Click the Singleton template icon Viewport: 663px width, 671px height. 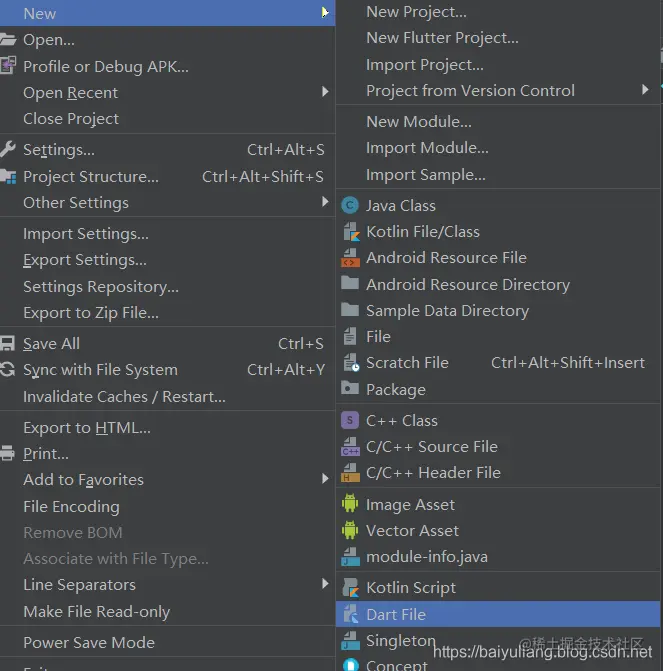pyautogui.click(x=350, y=640)
